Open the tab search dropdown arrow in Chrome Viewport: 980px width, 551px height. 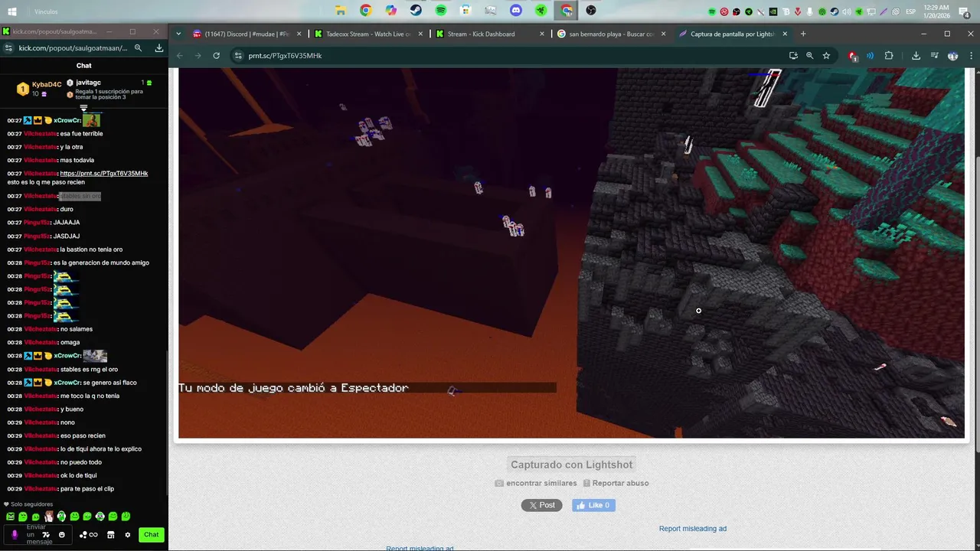[x=178, y=34]
